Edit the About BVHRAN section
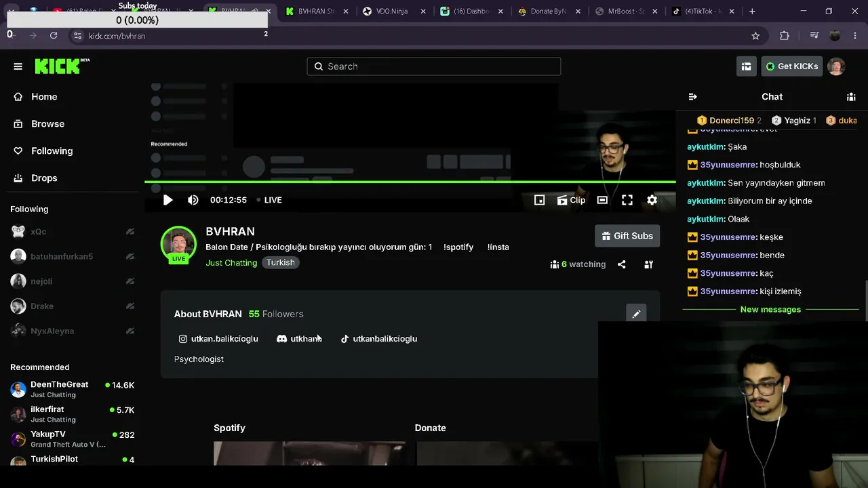 point(636,314)
